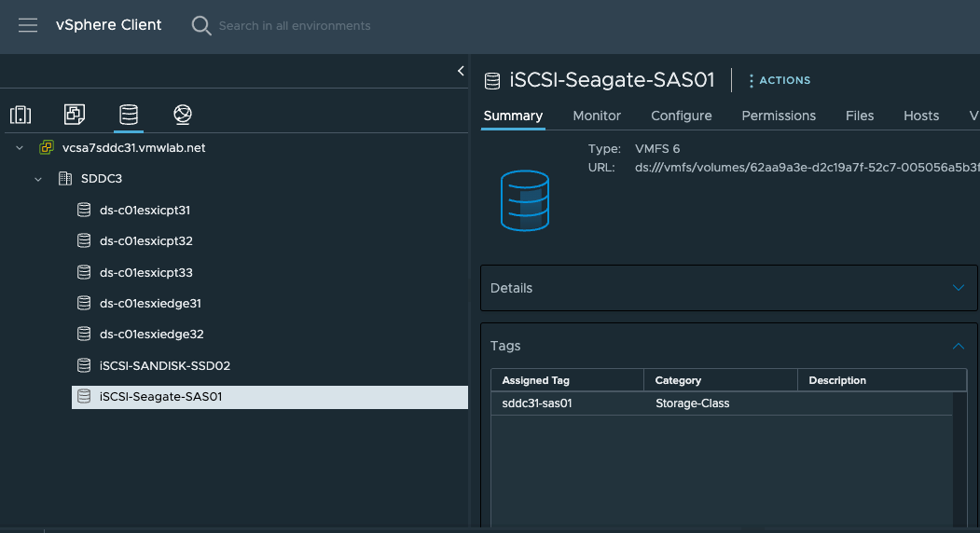Click datastore icon next to ds-c01esxiedge31
The width and height of the screenshot is (980, 533).
tap(84, 303)
